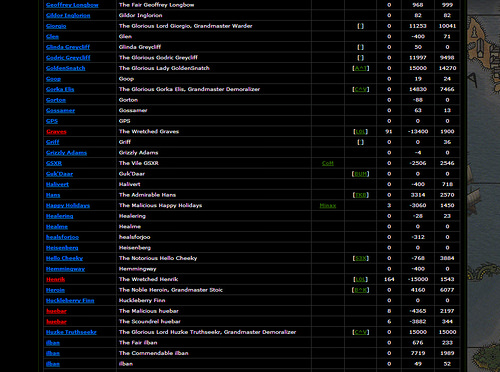
Task: Open the bracketed guild link in Griff row
Action: 361,142
